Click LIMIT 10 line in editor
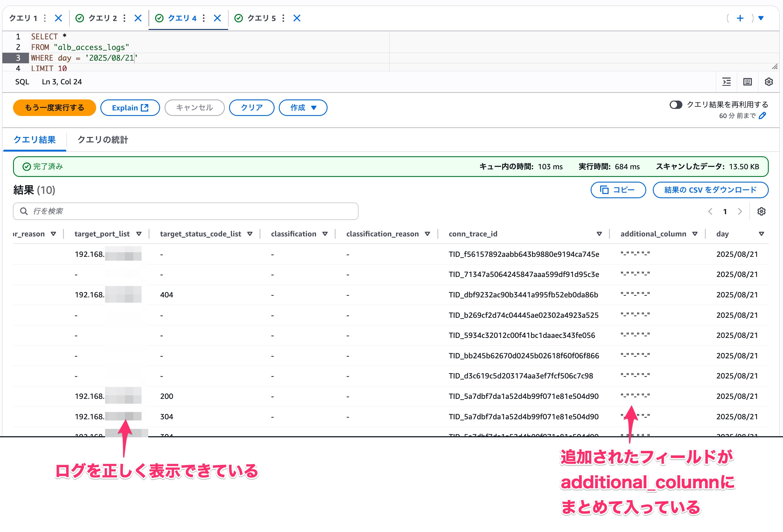 (x=49, y=68)
